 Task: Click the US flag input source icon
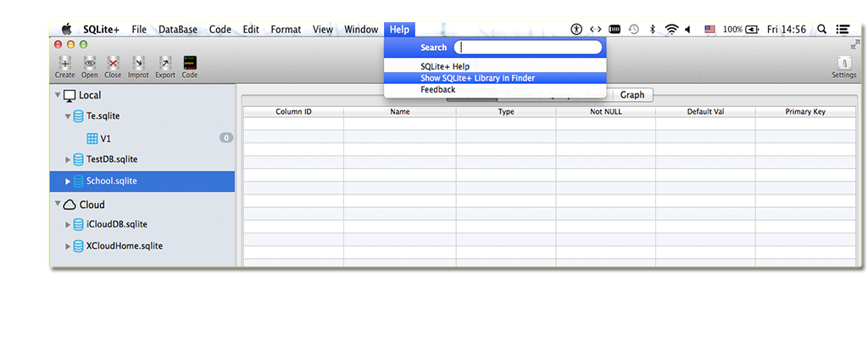coord(709,30)
